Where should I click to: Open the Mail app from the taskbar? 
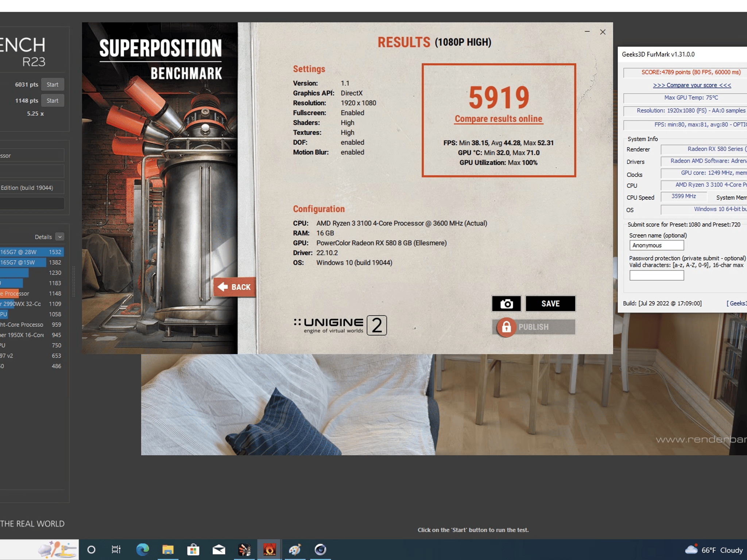pos(218,549)
